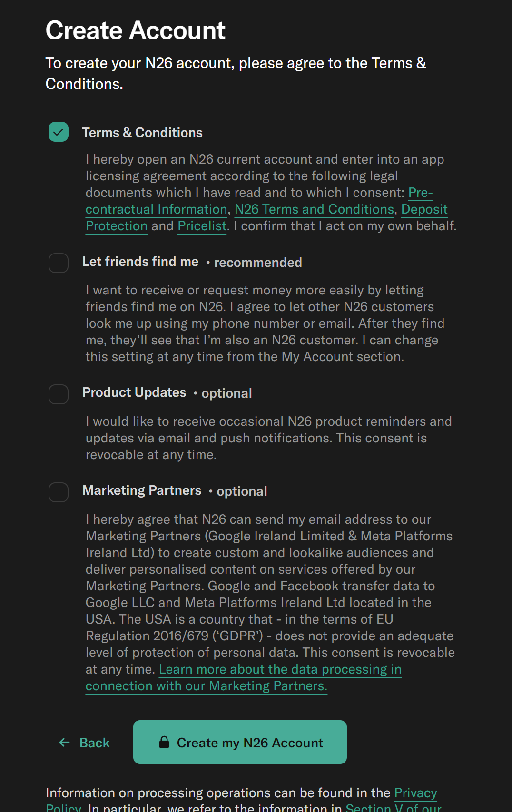
Task: Click the Product Updates label text
Action: 134,392
